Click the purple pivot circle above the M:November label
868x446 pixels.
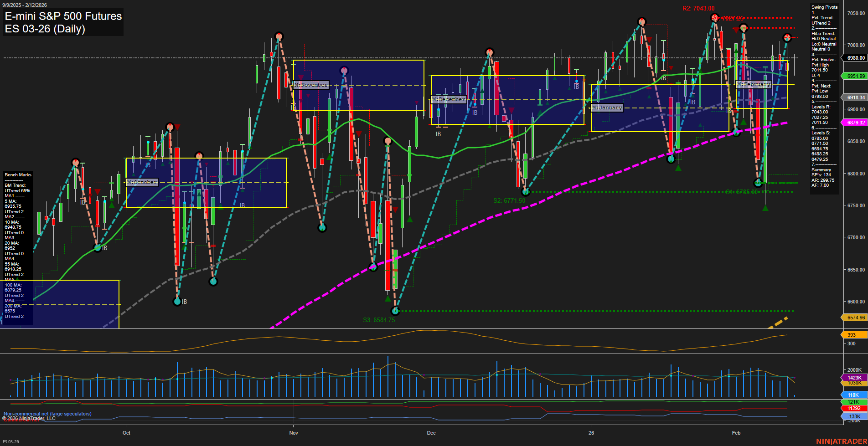(344, 70)
